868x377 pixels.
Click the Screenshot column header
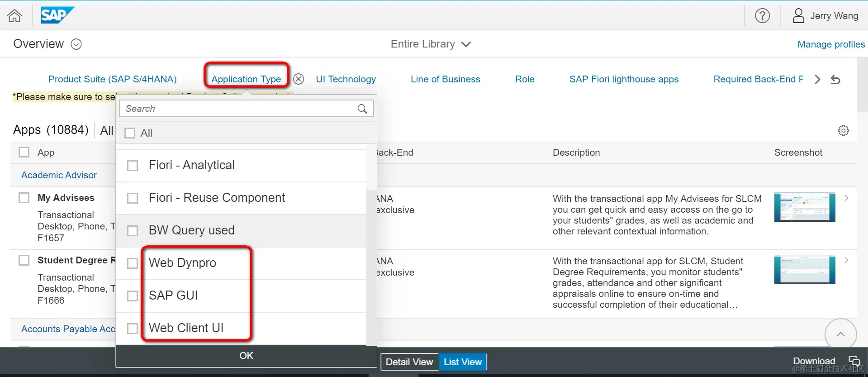798,153
